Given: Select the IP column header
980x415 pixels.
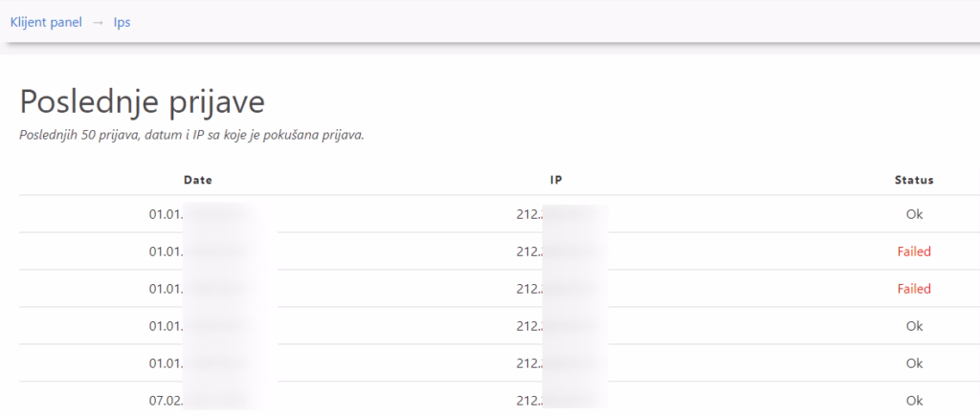Looking at the screenshot, I should (556, 181).
